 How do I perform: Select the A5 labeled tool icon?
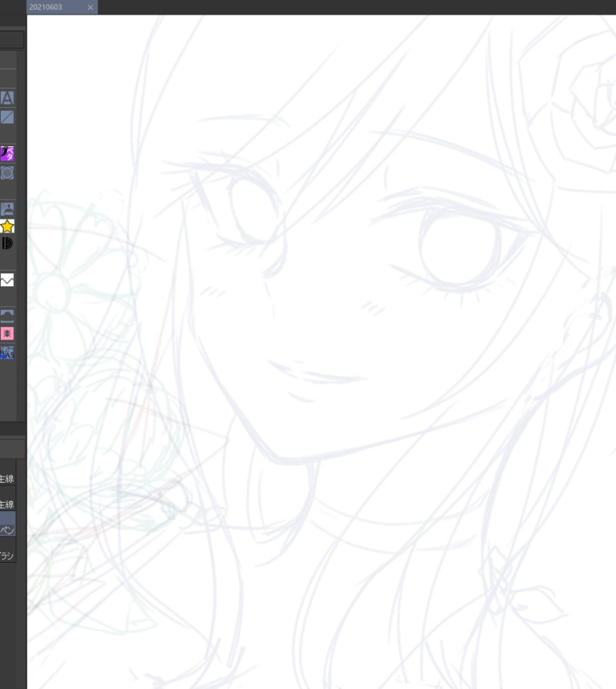point(7,353)
